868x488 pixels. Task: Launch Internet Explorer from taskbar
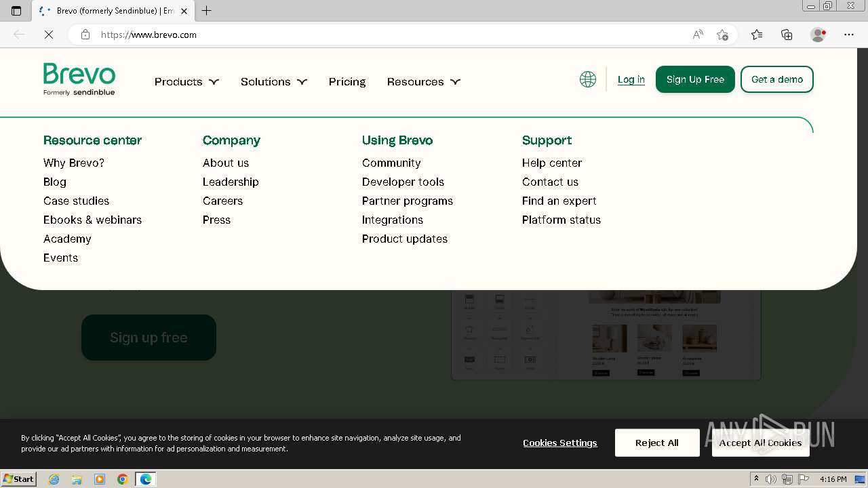click(54, 479)
